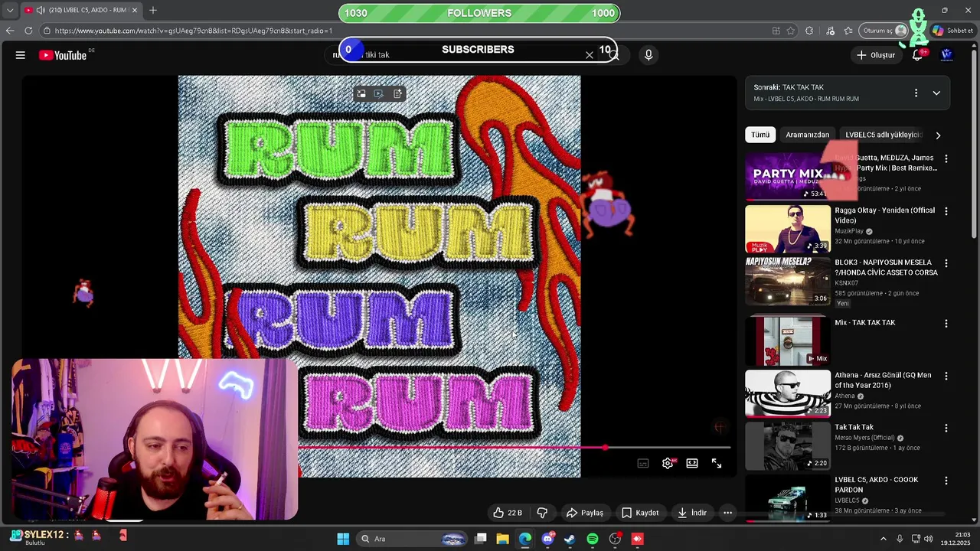Open options for Ragga Oktay - Yeniden video
This screenshot has height=551, width=980.
(946, 211)
